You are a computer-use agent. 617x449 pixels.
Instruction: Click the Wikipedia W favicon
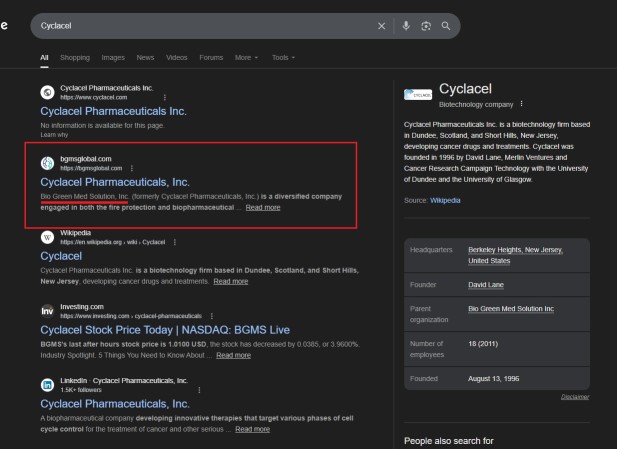point(47,237)
